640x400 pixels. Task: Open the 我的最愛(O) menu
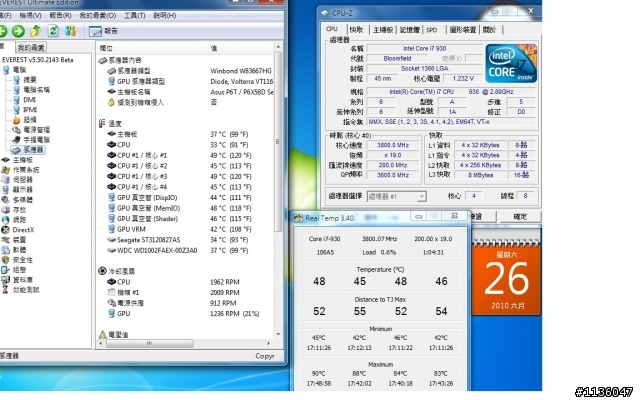pyautogui.click(x=98, y=16)
